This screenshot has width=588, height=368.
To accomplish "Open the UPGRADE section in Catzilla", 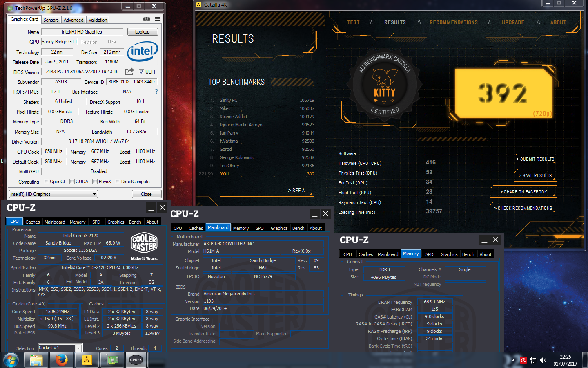I will coord(513,22).
